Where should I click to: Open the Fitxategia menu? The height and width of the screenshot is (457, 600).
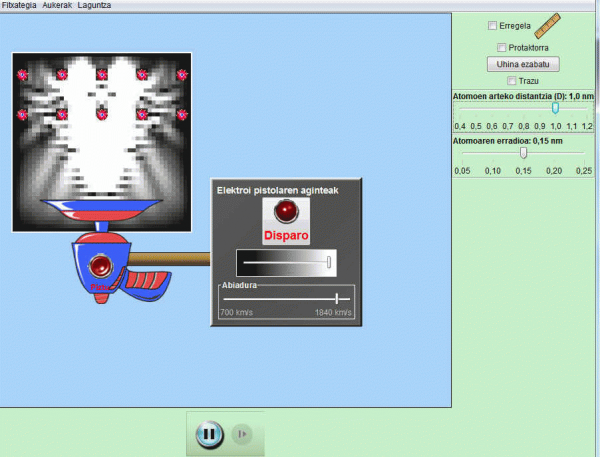pos(20,5)
